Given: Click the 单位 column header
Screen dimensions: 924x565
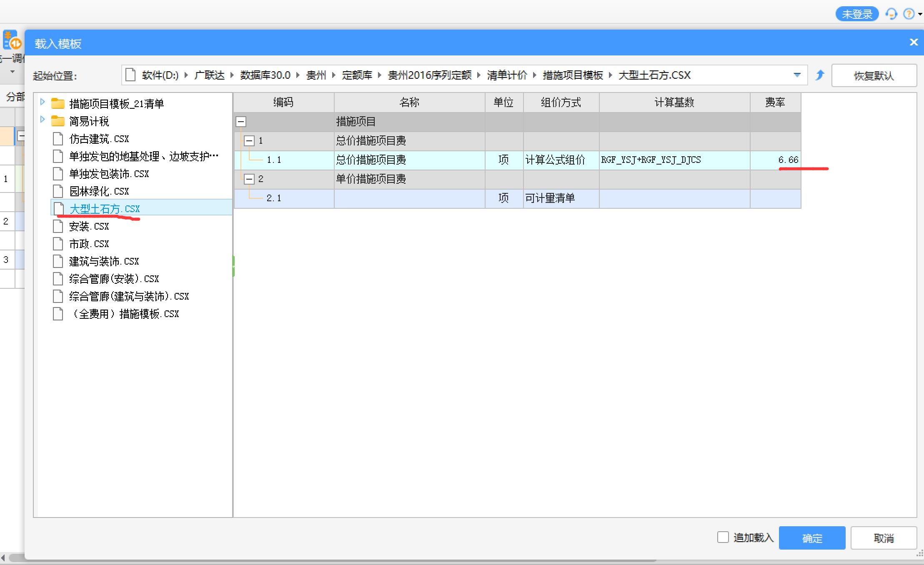Looking at the screenshot, I should (504, 102).
